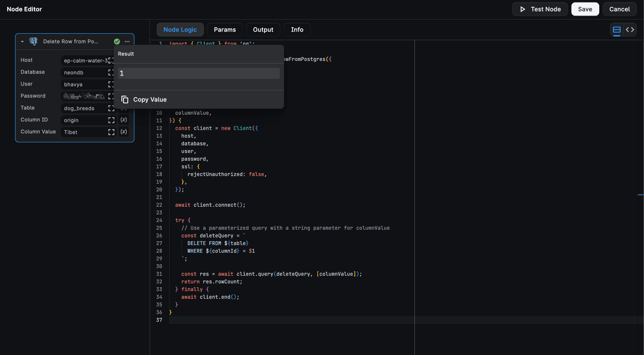
Task: Click the expand icon beside the Host field
Action: tap(111, 60)
